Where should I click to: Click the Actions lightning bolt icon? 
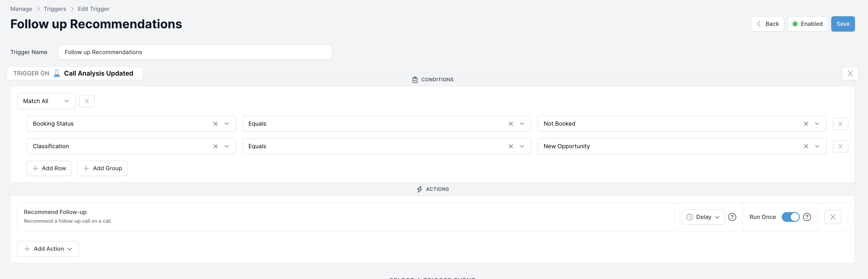point(420,189)
